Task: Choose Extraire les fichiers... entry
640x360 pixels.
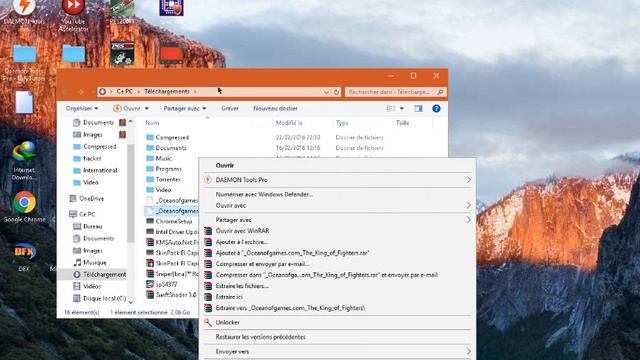Action: pos(242,286)
